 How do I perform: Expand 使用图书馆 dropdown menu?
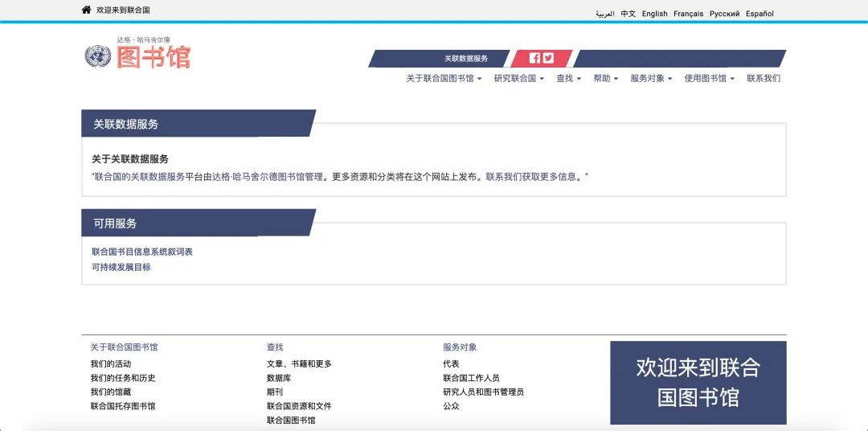coord(709,79)
